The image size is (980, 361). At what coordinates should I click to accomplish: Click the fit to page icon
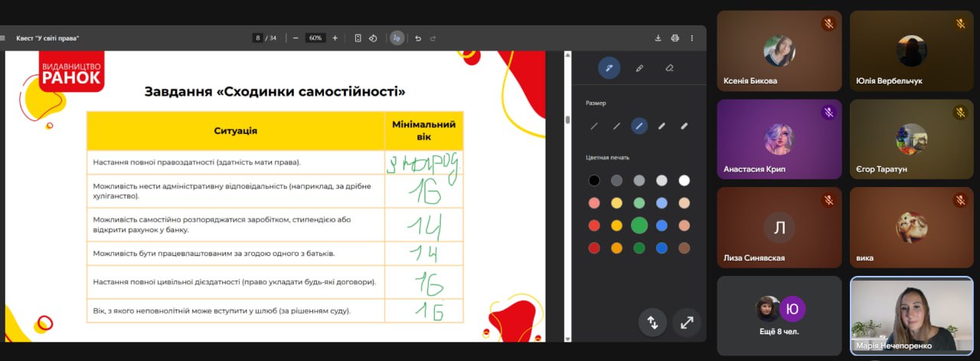pos(358,38)
